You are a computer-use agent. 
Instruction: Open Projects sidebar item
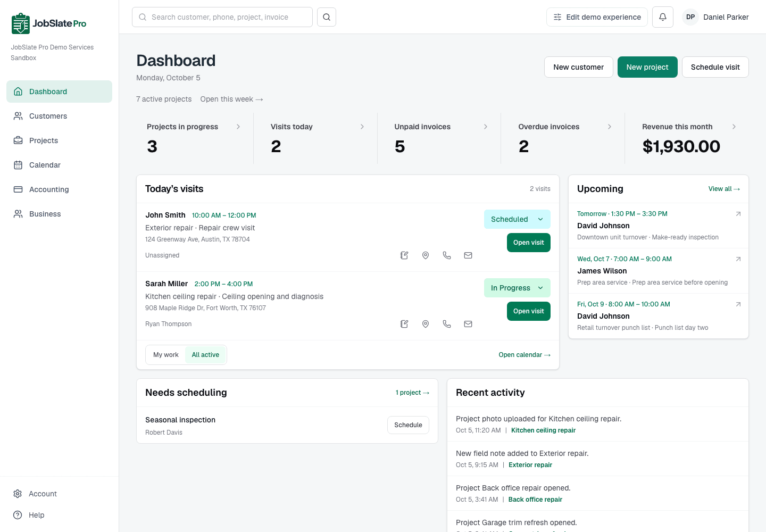pos(59,140)
